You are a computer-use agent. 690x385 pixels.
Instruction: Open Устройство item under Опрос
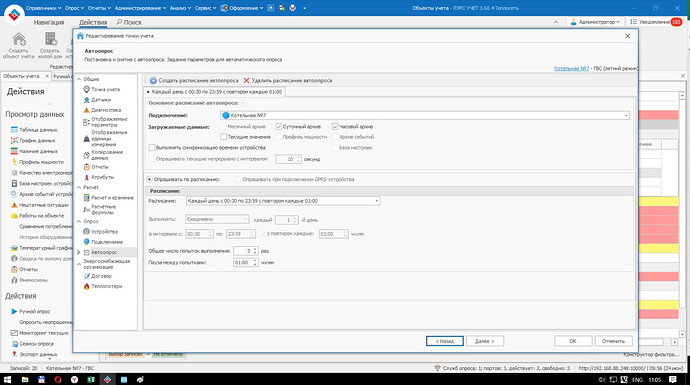[x=100, y=231]
